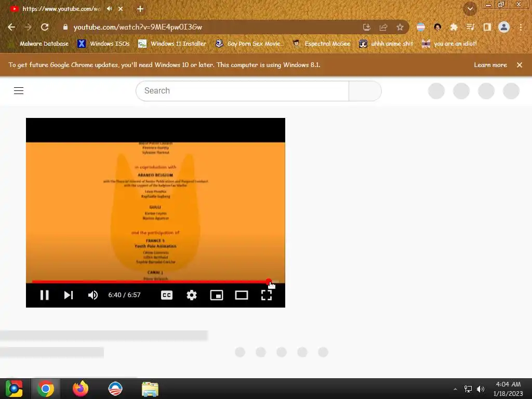Select the youtube.com address bar URL
Viewport: 532px width, 399px height.
click(x=138, y=27)
